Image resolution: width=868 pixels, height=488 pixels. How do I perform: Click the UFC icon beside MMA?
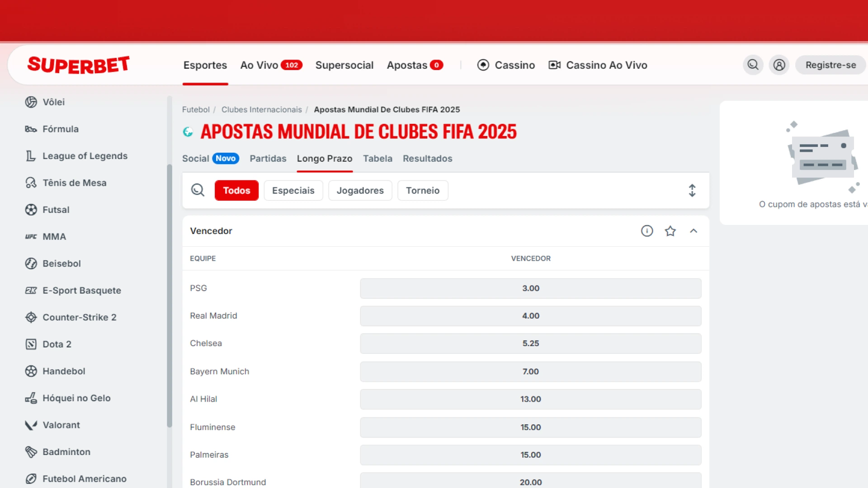click(x=31, y=237)
